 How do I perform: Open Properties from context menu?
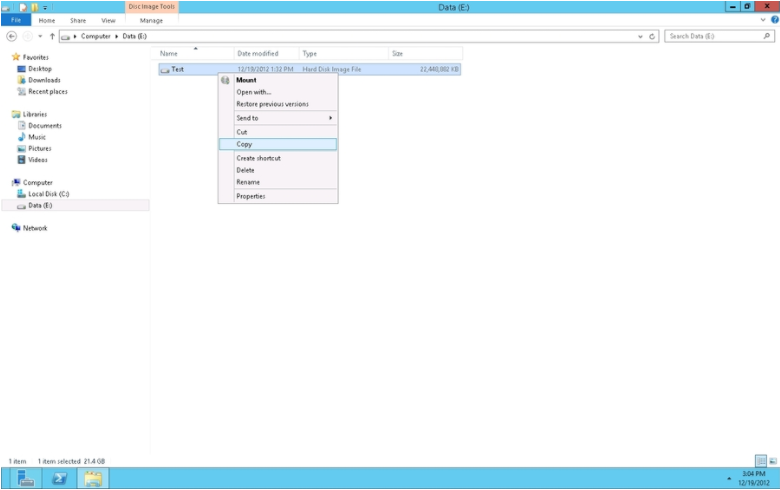point(251,196)
